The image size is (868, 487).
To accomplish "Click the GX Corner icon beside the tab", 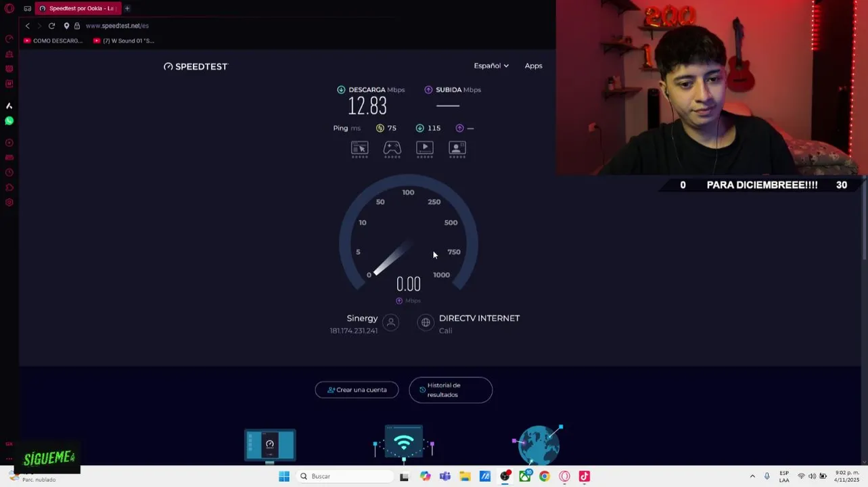I will click(27, 9).
